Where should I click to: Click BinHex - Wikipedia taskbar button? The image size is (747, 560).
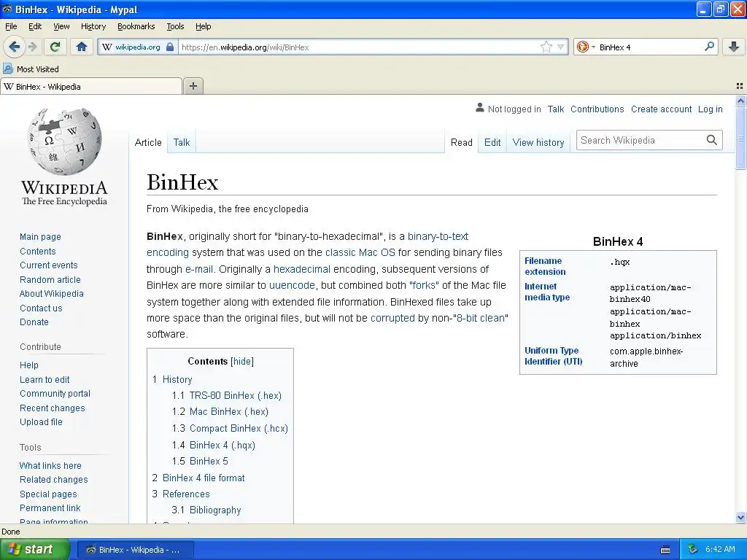(x=135, y=550)
